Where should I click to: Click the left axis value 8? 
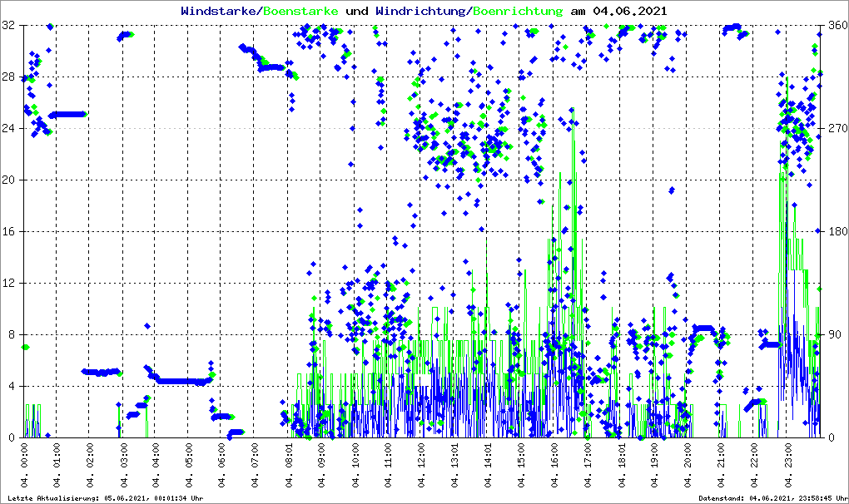click(x=12, y=334)
